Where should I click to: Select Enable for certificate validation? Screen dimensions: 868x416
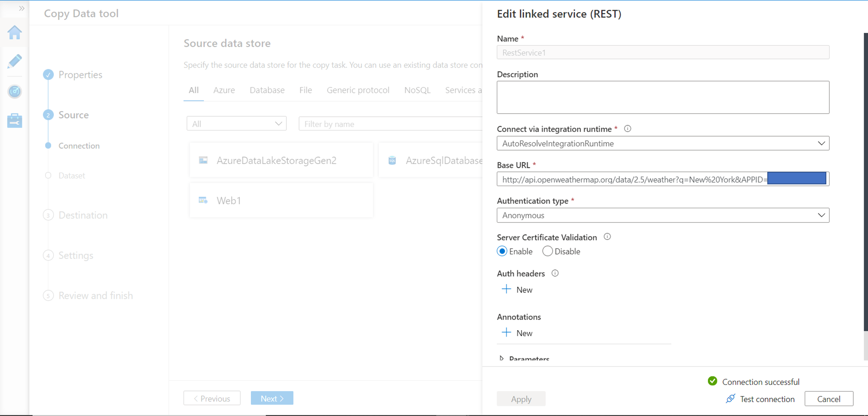pos(502,251)
